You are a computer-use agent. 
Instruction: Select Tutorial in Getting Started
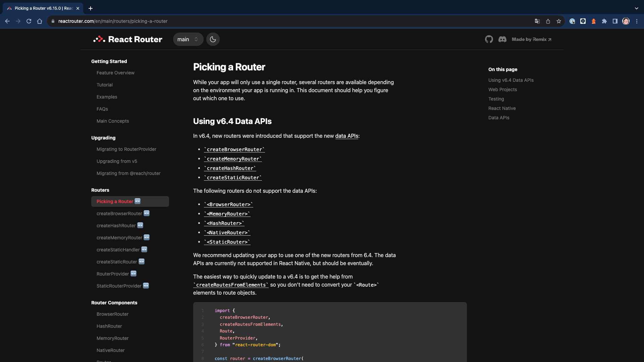click(105, 85)
